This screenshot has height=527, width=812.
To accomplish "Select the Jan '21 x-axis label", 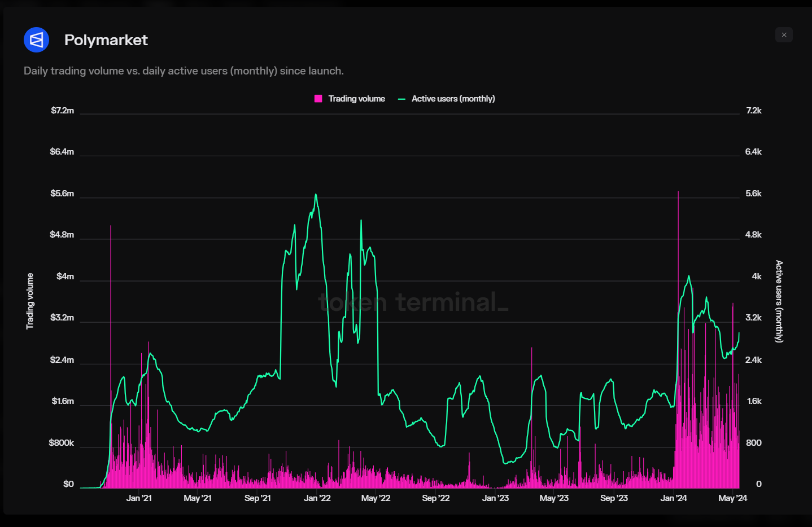I will tap(139, 498).
